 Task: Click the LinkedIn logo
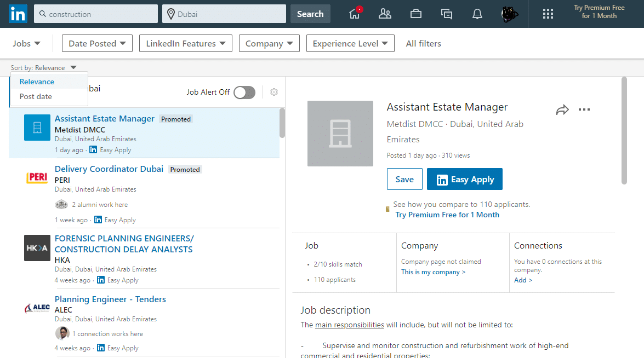[x=18, y=14]
